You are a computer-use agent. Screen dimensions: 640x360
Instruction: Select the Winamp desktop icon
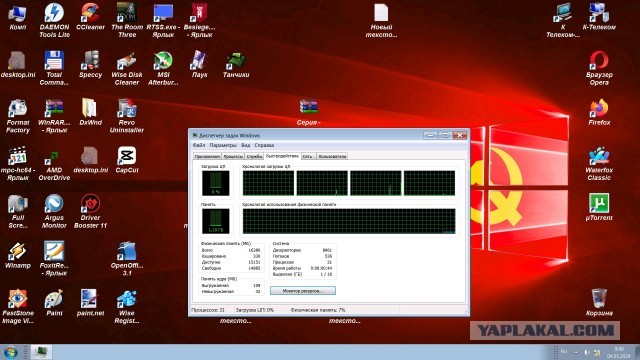(x=18, y=255)
